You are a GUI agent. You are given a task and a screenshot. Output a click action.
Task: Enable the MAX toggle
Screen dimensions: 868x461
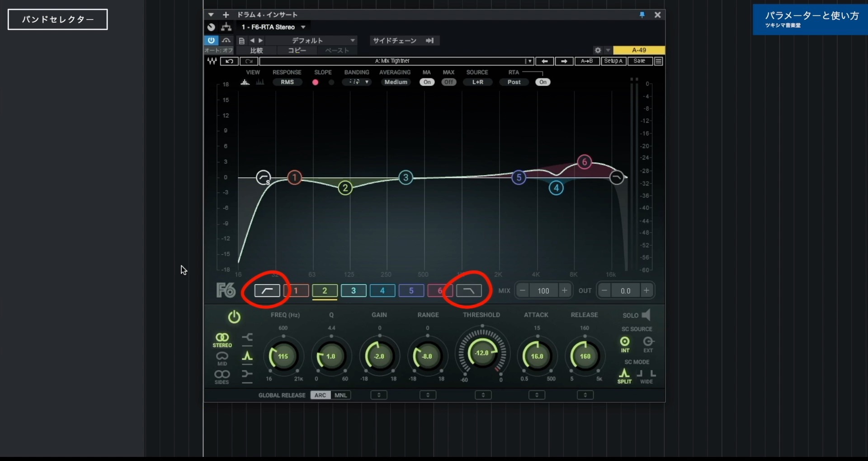pos(448,82)
